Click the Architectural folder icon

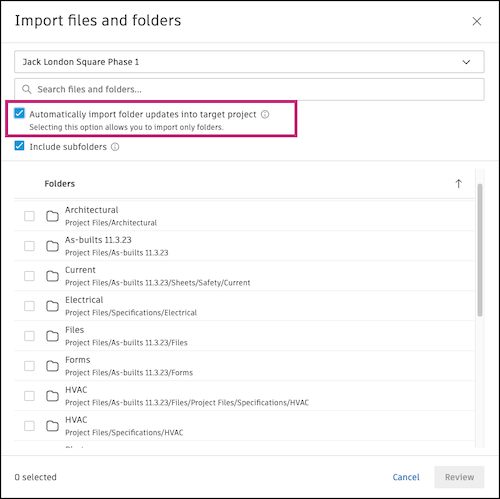coord(52,216)
